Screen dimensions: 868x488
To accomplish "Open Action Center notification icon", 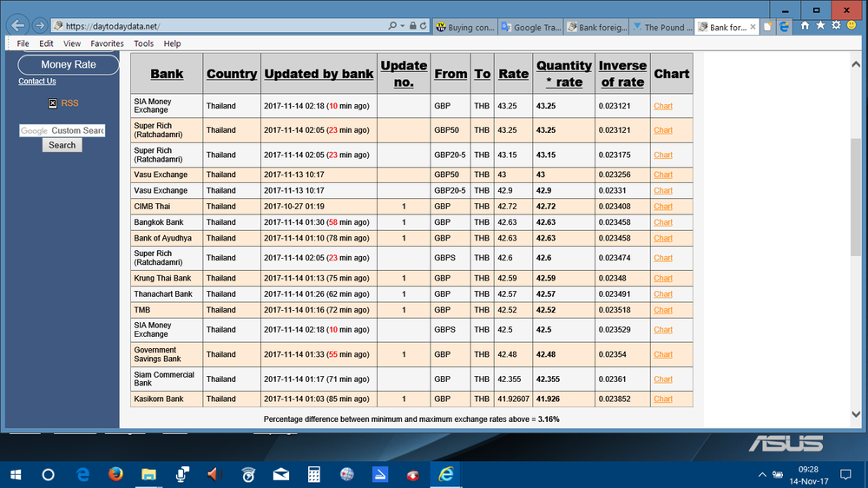I will [845, 475].
